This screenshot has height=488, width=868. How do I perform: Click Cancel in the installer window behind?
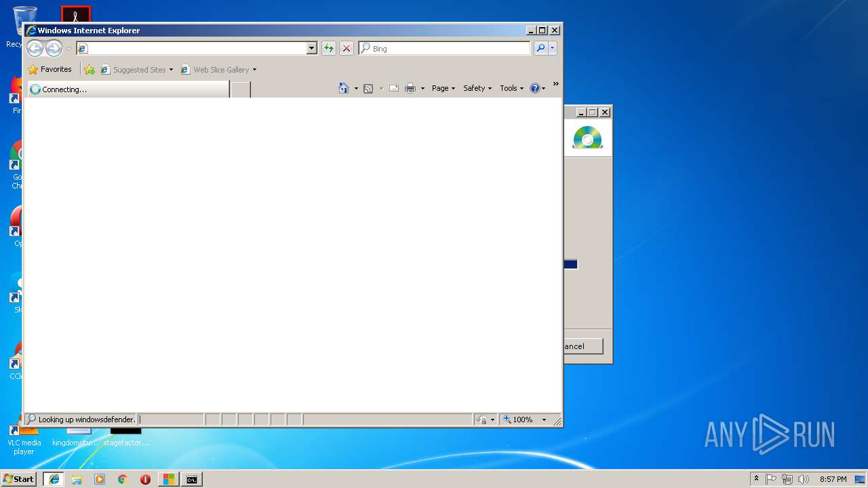pyautogui.click(x=583, y=346)
